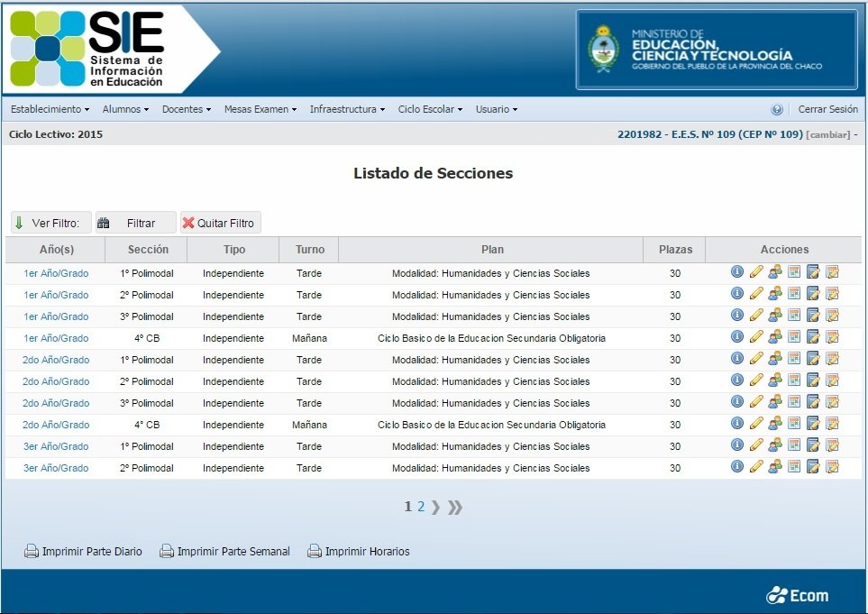Viewport: 868px width, 614px height.
Task: Click the students icon for 3er Año 1º Polimodal
Action: pyautogui.click(x=775, y=445)
